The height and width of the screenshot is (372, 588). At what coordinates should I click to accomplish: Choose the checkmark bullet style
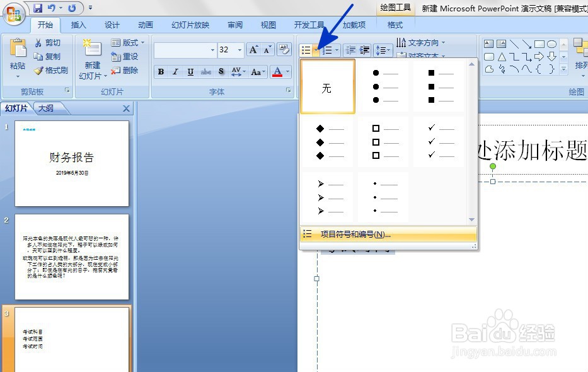point(439,142)
